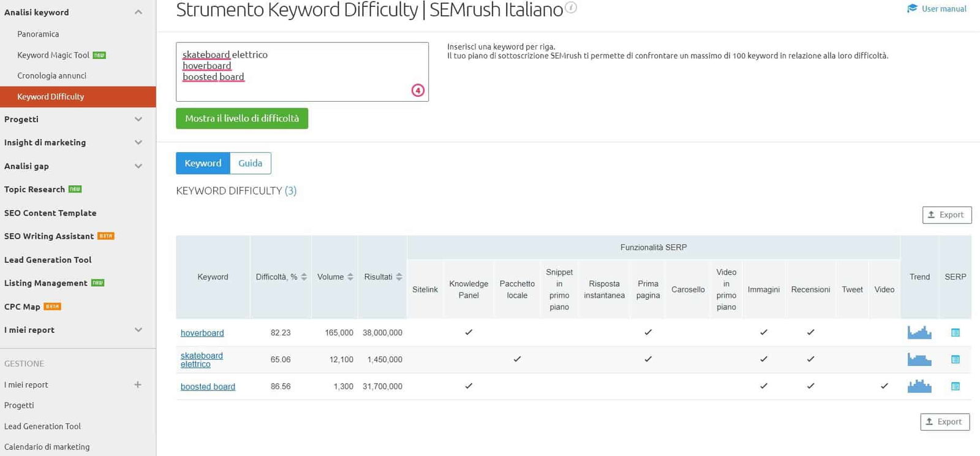Open the User manual link

pos(944,9)
